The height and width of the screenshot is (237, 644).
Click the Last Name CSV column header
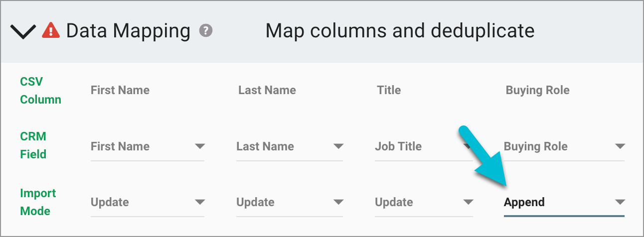coord(267,90)
